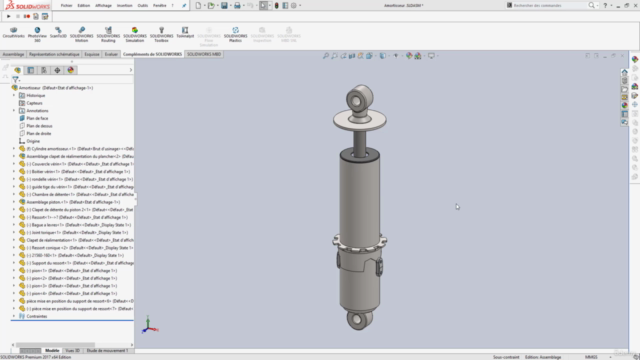
Task: Click the Open document icon
Action: coord(211,5)
